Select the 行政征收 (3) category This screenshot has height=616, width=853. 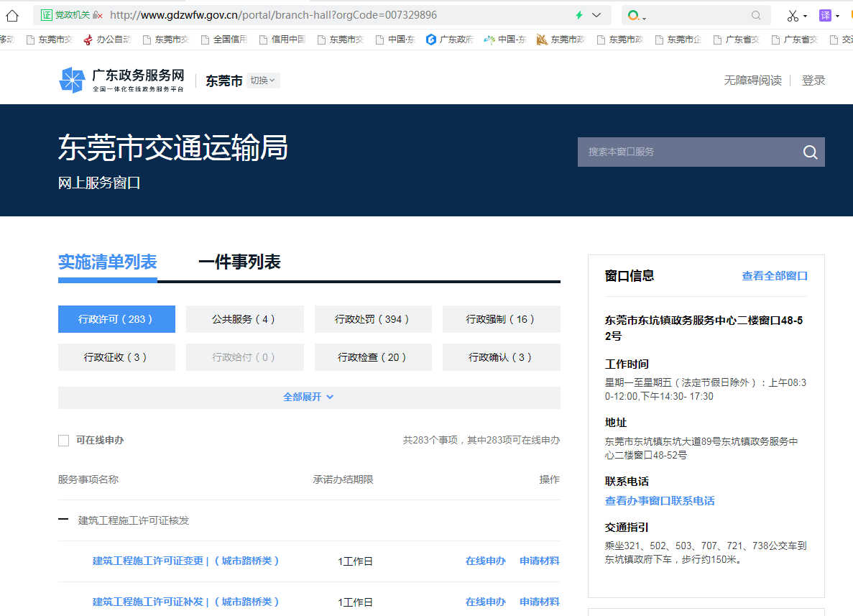coord(116,357)
